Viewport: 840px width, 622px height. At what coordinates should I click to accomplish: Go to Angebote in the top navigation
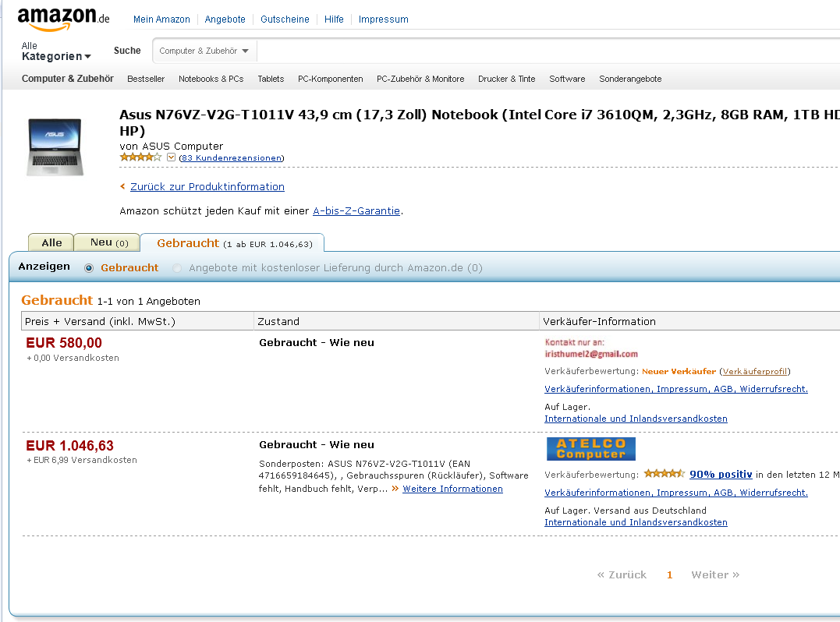[225, 19]
